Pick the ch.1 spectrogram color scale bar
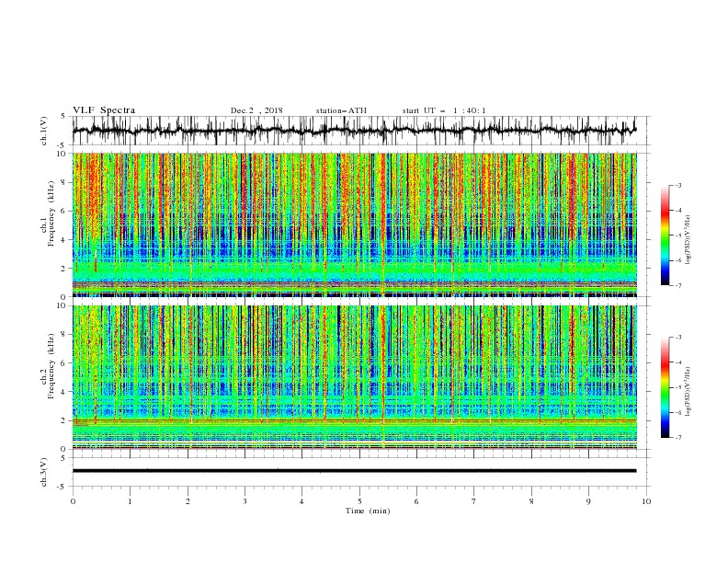Viewport: 728px width, 563px height. (x=665, y=236)
